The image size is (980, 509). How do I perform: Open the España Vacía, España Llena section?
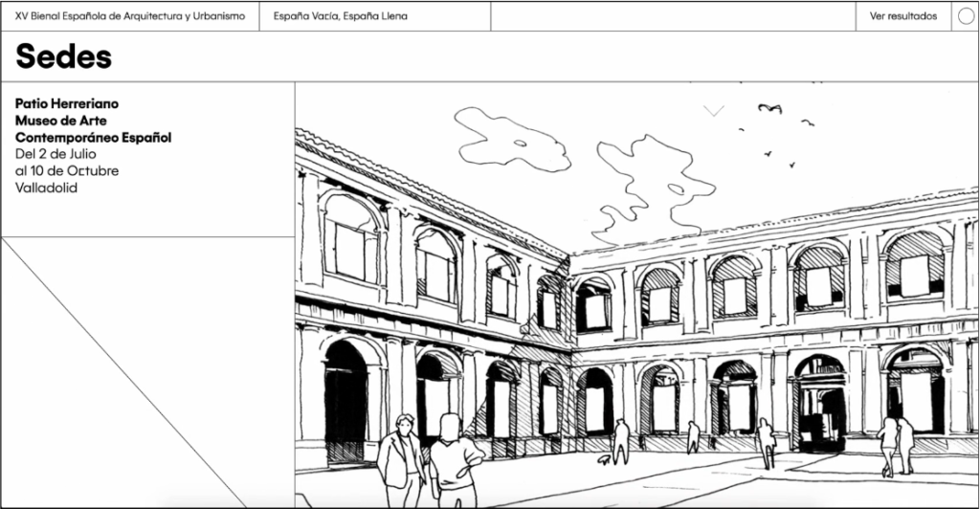[340, 16]
